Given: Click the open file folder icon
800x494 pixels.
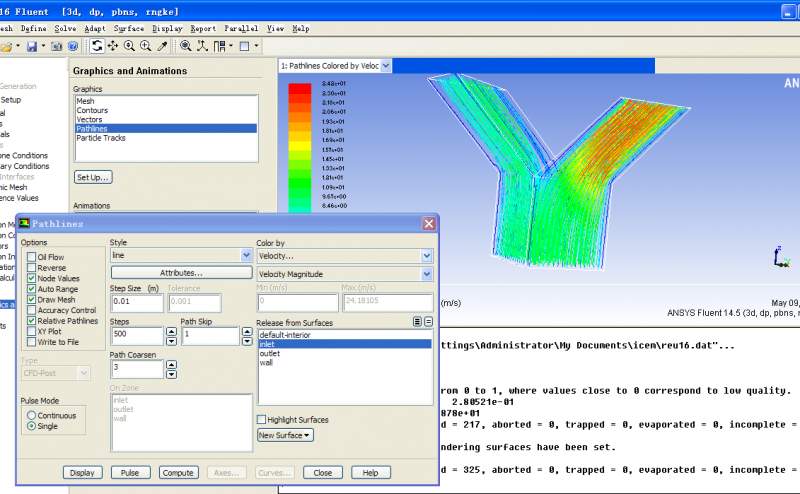Looking at the screenshot, I should [x=6, y=47].
